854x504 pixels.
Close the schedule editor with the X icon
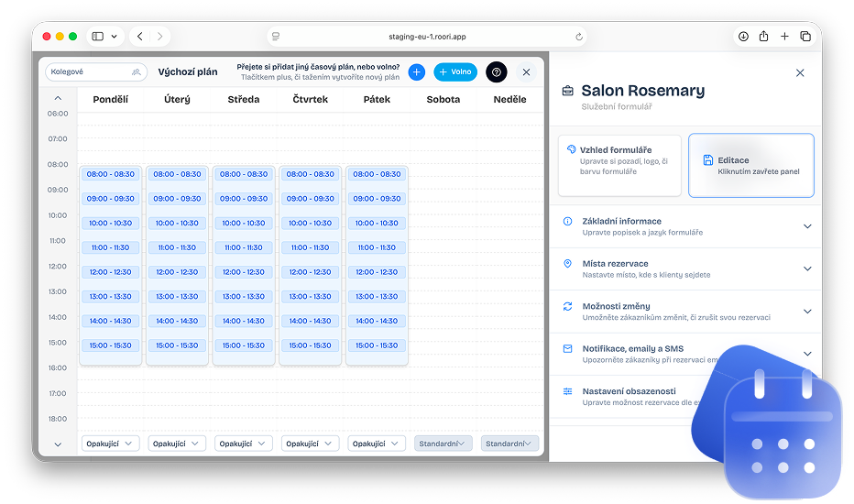pos(526,72)
